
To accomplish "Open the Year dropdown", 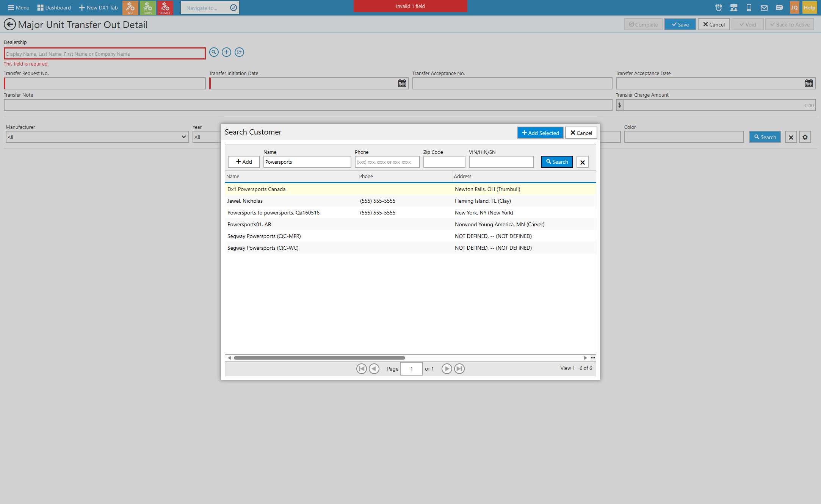I will click(x=207, y=137).
